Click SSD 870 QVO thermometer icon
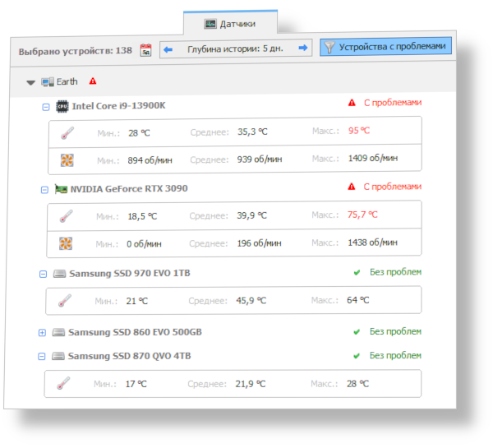Image resolution: width=493 pixels, height=448 pixels. point(63,384)
